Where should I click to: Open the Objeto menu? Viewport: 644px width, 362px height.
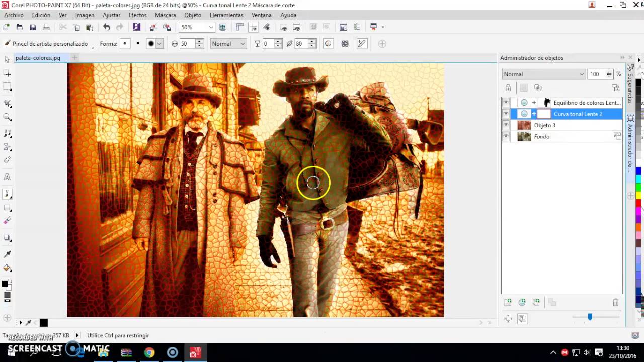[193, 15]
